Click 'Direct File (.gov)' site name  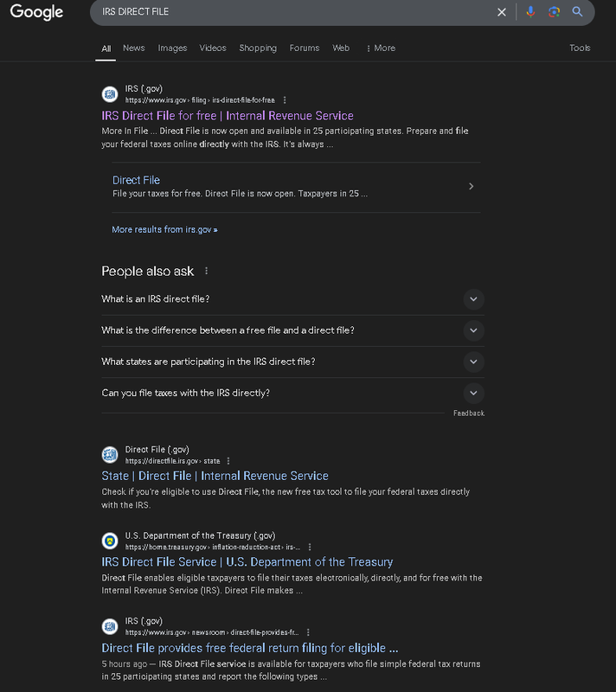point(157,450)
